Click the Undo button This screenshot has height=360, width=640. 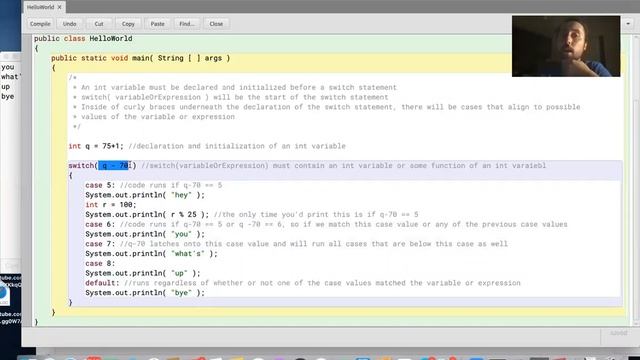69,24
